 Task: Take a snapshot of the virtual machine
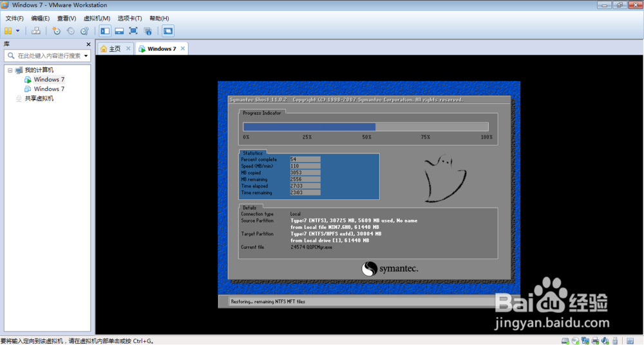(x=56, y=31)
